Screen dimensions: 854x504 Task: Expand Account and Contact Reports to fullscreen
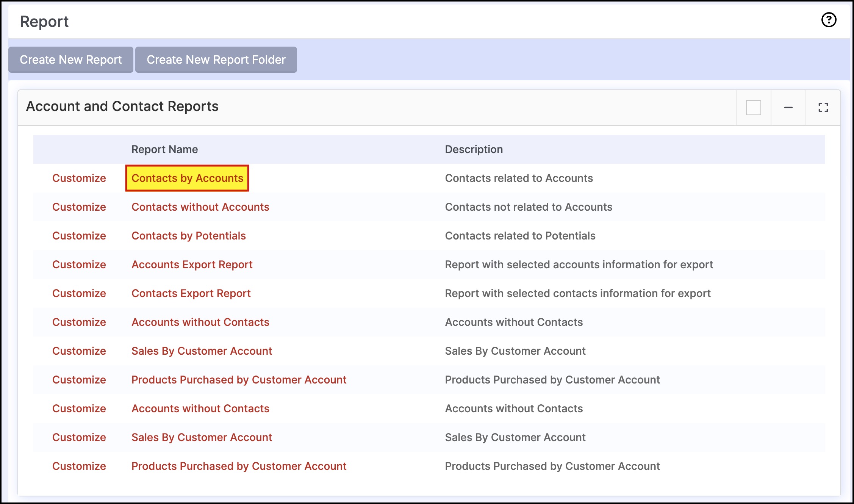coord(823,108)
